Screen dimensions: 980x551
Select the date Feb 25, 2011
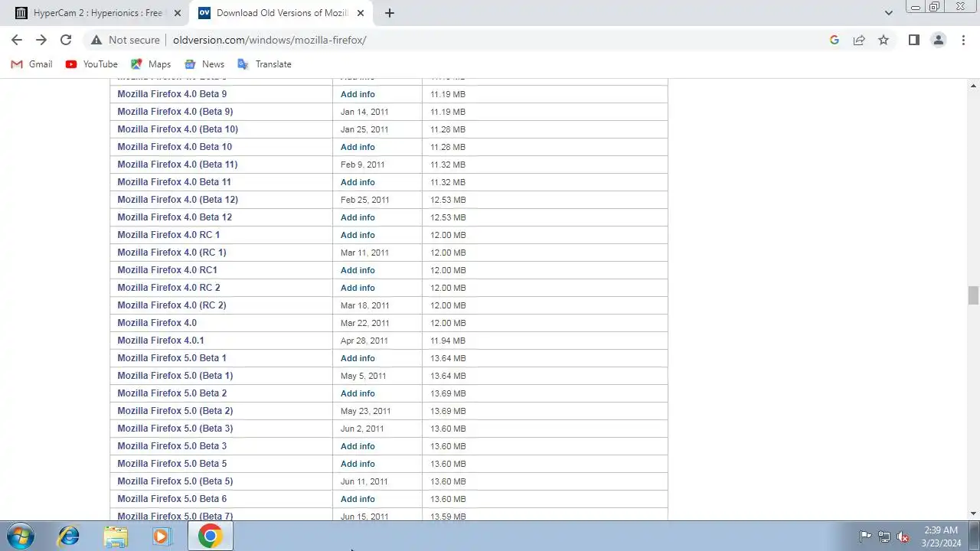click(x=364, y=200)
